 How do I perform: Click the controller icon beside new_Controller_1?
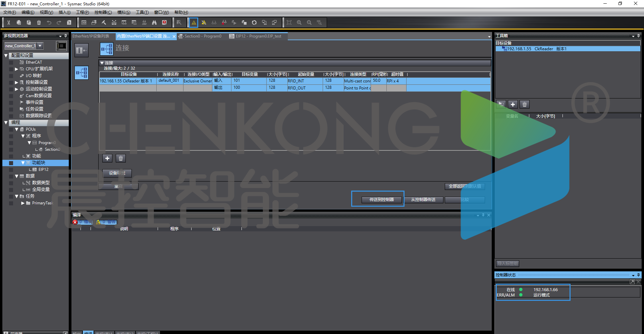(x=61, y=46)
